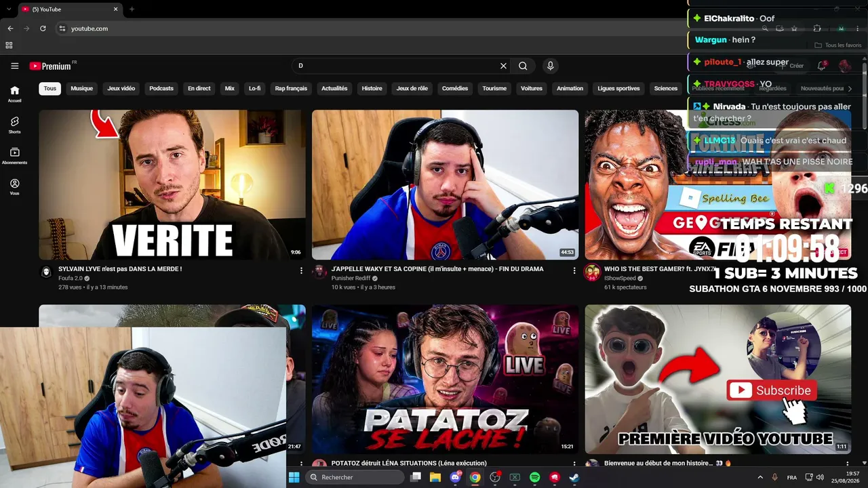Go back with the browser arrow
Image resolution: width=868 pixels, height=488 pixels.
pos(10,28)
